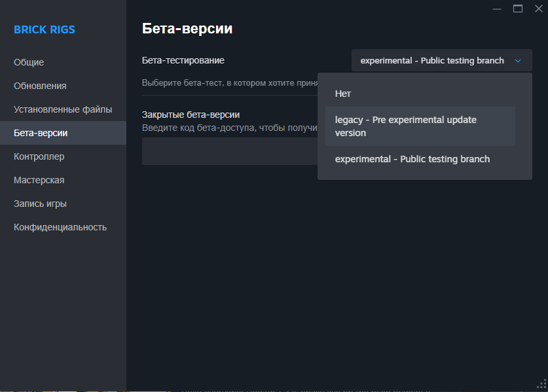Click the beta access code input field
Viewport: 548px width, 392px height.
[230, 151]
